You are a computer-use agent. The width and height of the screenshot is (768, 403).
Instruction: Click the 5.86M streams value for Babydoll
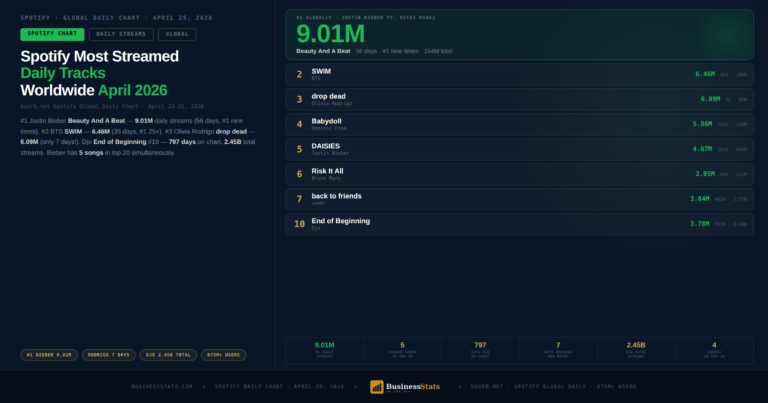point(702,124)
